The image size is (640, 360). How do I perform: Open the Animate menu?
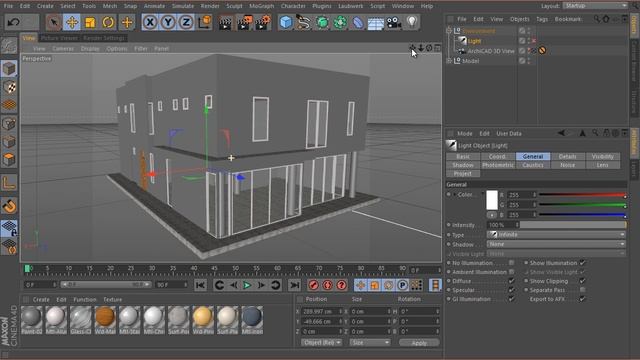pyautogui.click(x=154, y=6)
